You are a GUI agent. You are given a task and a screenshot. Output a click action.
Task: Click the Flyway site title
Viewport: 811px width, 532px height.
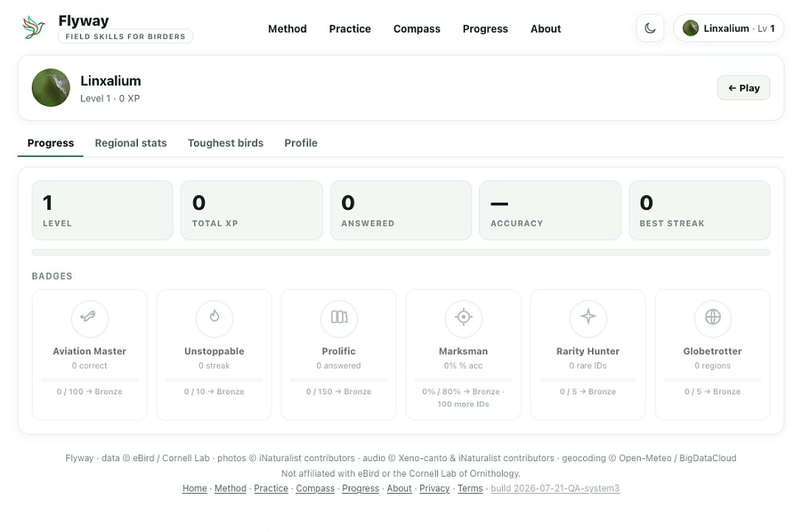[83, 21]
